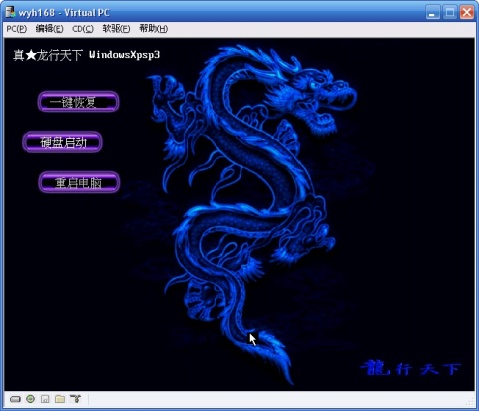Click the 重启电脑 button
The height and width of the screenshot is (411, 479).
tap(79, 182)
